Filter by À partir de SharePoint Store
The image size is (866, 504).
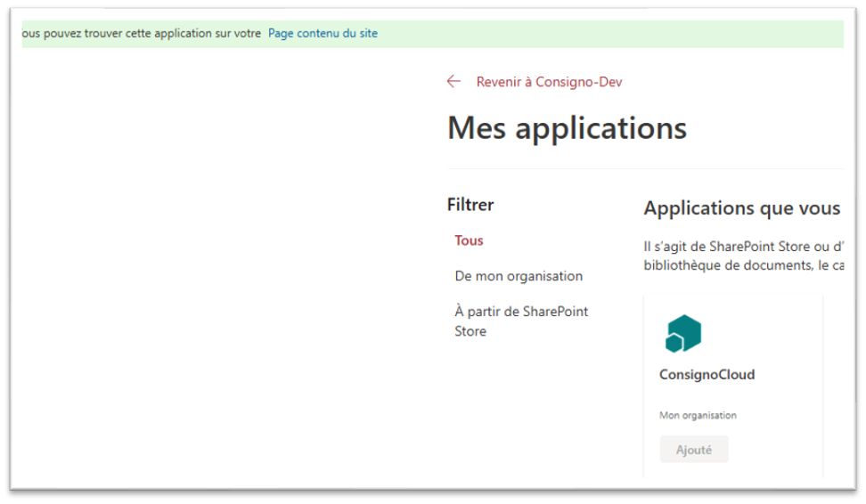pyautogui.click(x=521, y=321)
